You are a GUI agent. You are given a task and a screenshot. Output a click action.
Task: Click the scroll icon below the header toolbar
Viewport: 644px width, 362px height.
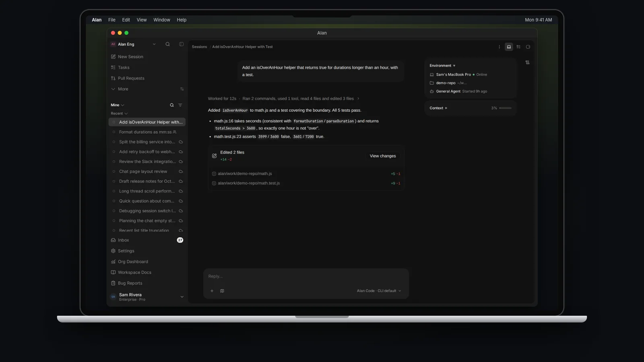(x=527, y=62)
